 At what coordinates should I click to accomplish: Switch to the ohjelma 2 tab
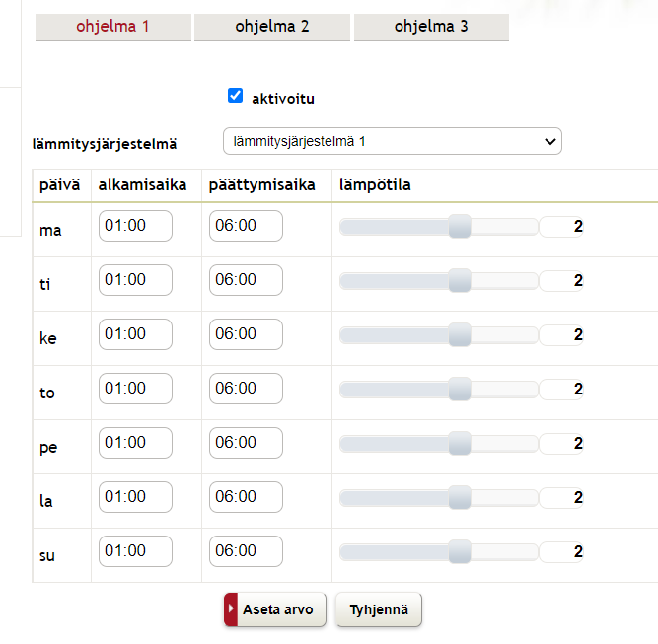click(272, 27)
